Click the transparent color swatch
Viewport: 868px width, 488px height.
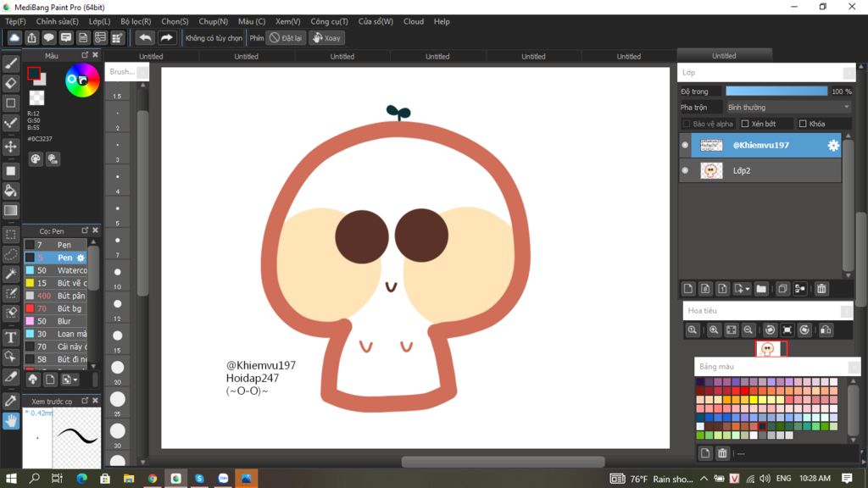pos(36,98)
